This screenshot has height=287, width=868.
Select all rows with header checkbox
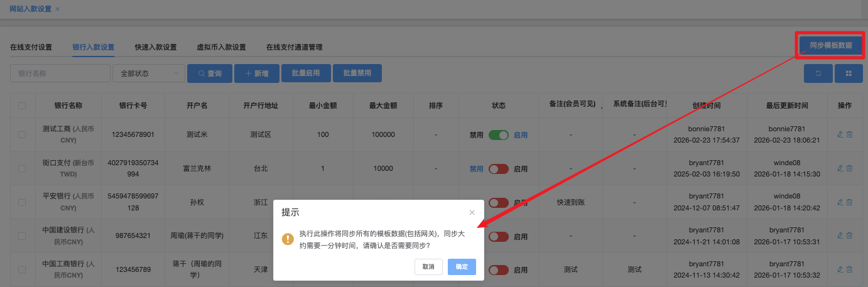click(x=22, y=106)
